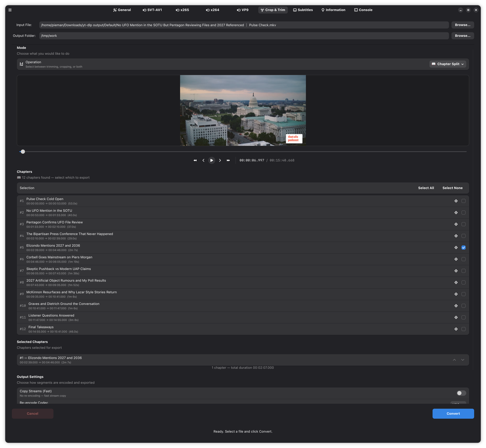Move selected chapter down with chevron
The width and height of the screenshot is (486, 448).
pos(463,360)
